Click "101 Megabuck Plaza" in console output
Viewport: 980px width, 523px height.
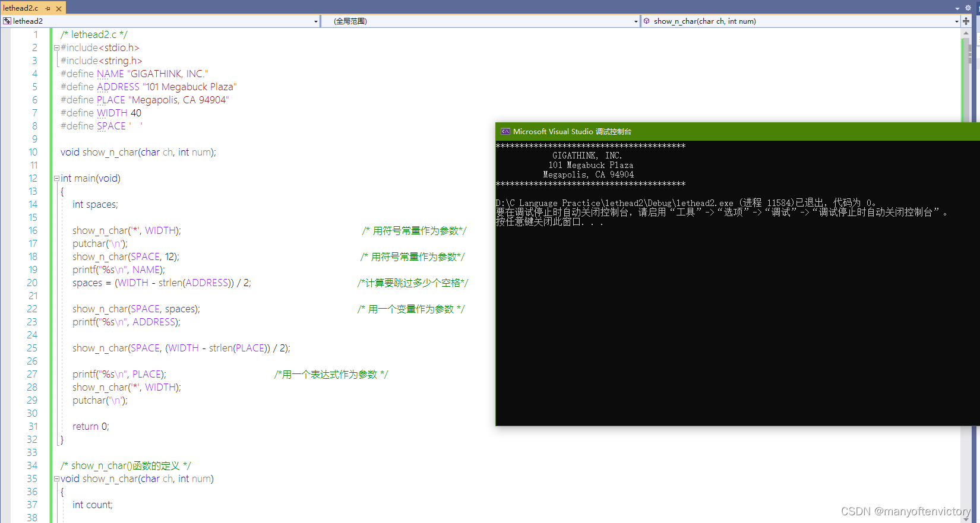[591, 165]
